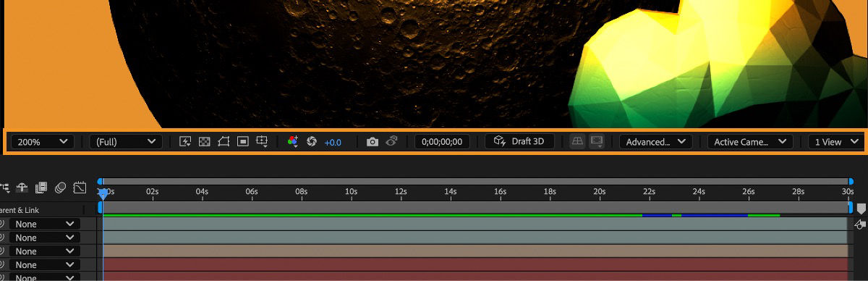Open the show channel RGB color icon
The width and height of the screenshot is (868, 281).
click(293, 142)
